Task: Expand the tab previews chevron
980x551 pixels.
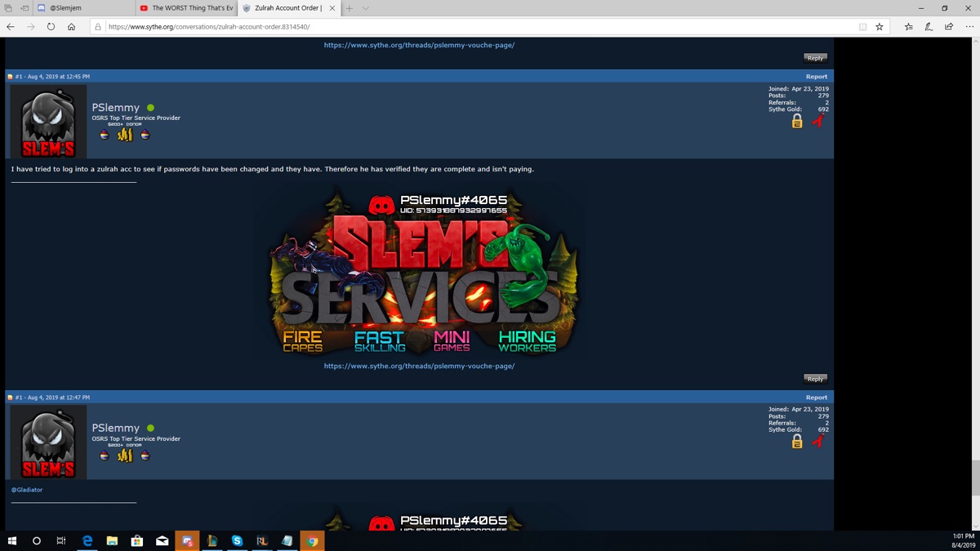Action: pyautogui.click(x=365, y=8)
